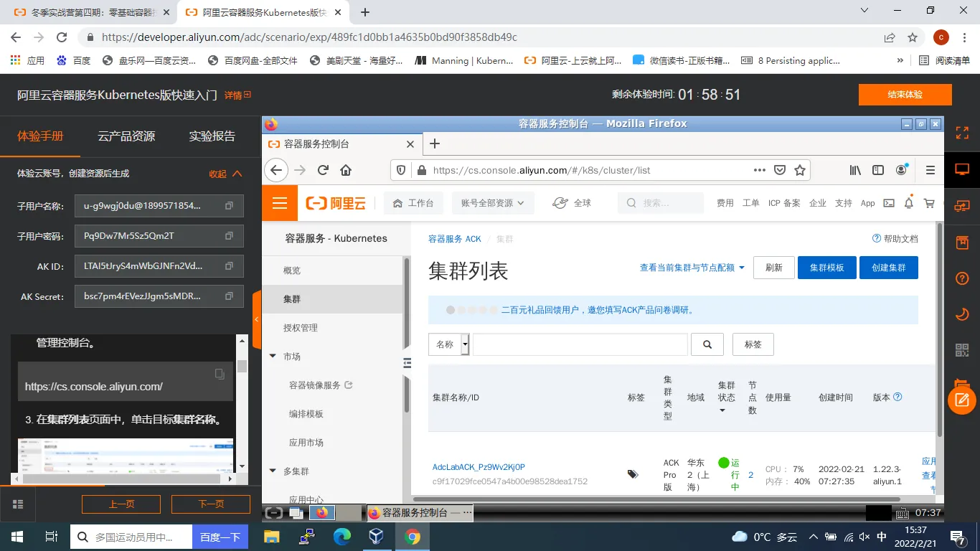
Task: Click the manual panel vertical scrollbar
Action: coord(242,367)
